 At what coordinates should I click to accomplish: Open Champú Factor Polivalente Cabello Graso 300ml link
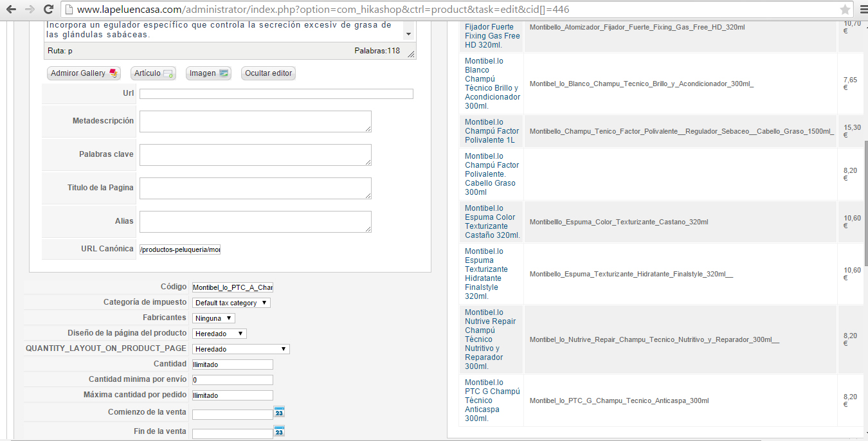(x=492, y=174)
